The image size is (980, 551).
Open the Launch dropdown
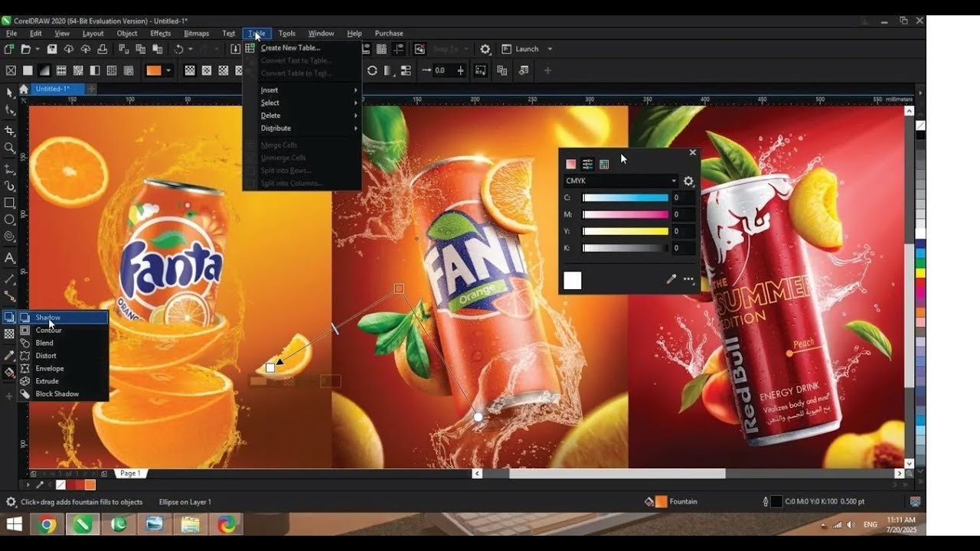coord(527,49)
